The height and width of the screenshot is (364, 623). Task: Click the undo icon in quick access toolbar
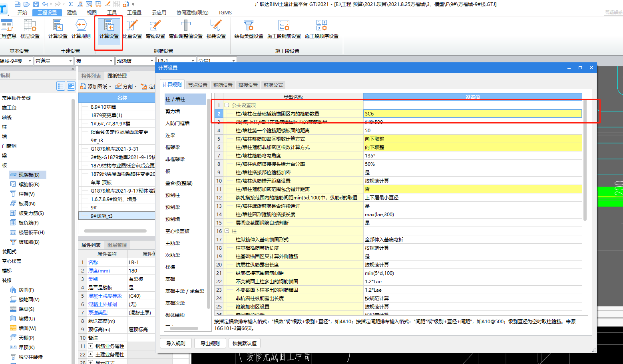(45, 4)
